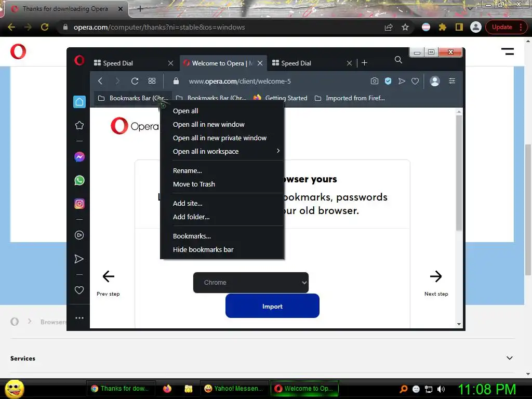Share page from Chrome address bar
The image size is (532, 399).
(x=389, y=27)
